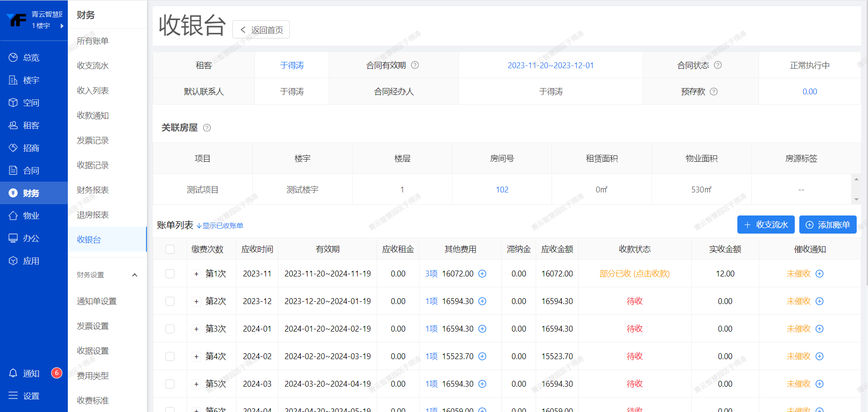This screenshot has width=868, height=412.
Task: Expand building switcher arrow beside 1楼宇
Action: tap(62, 26)
